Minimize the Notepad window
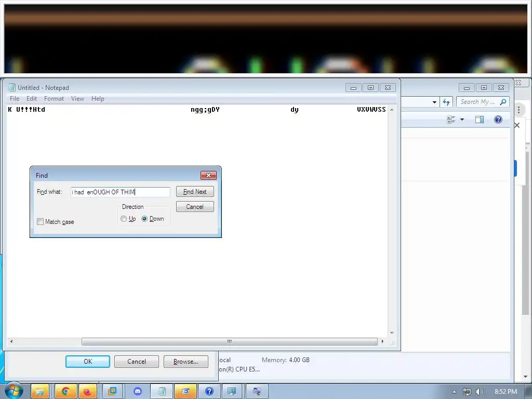532x399 pixels. [x=353, y=87]
